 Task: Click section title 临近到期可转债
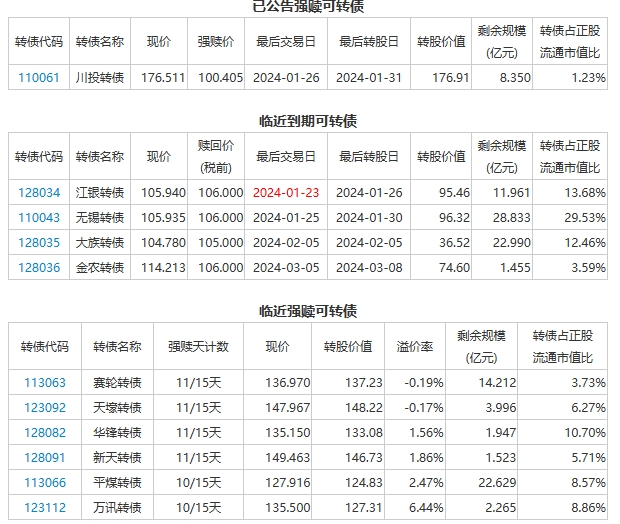tap(308, 121)
